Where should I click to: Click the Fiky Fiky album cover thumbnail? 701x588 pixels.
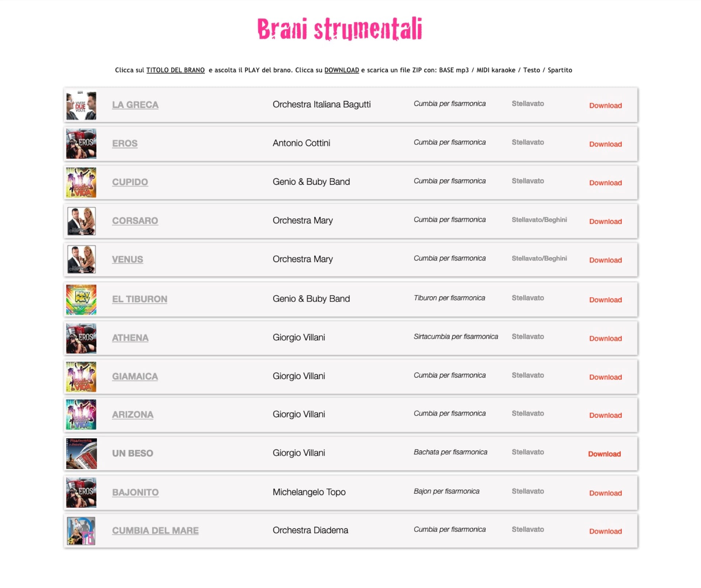[x=81, y=299]
